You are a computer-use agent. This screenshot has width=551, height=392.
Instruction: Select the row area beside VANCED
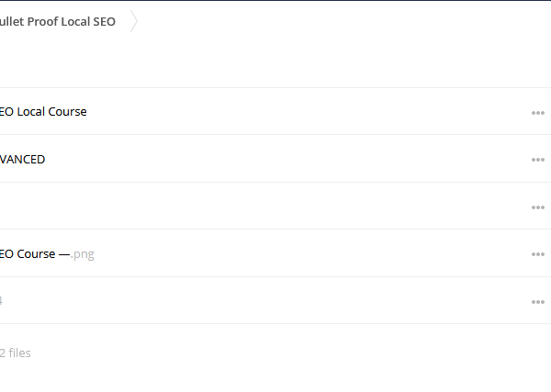point(287,159)
